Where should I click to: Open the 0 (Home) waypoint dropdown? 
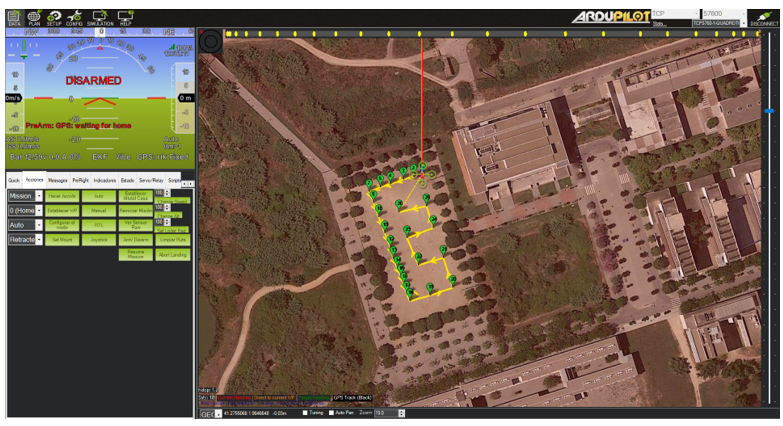click(x=38, y=211)
